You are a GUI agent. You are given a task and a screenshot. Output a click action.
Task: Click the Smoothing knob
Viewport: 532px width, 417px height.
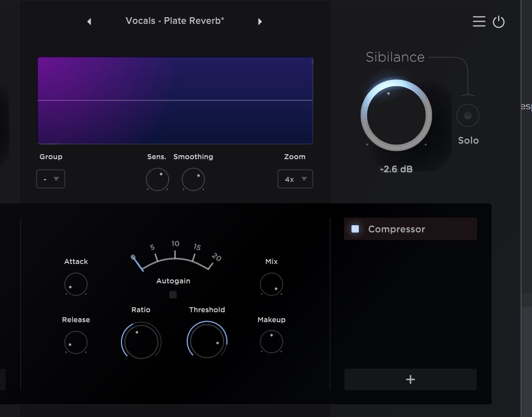coord(193,180)
